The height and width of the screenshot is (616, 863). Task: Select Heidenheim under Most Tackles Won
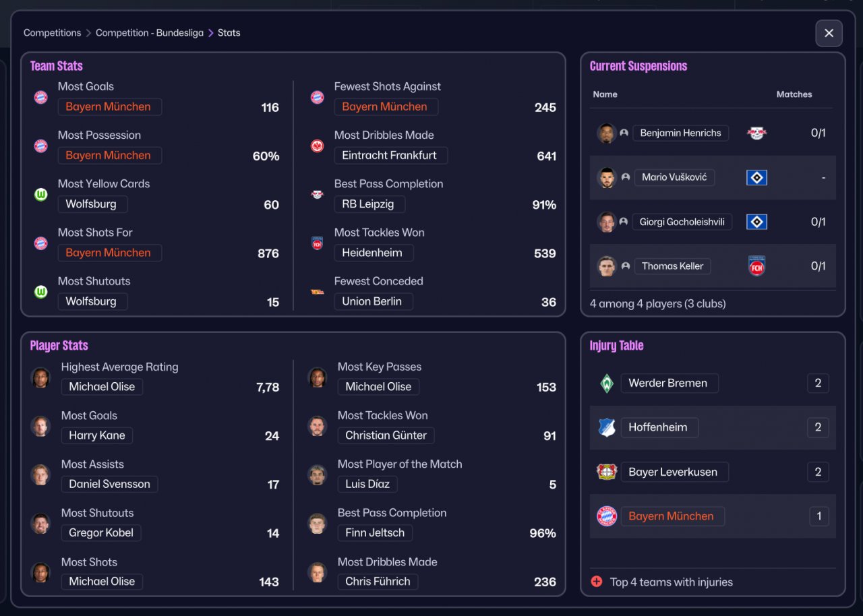point(373,253)
